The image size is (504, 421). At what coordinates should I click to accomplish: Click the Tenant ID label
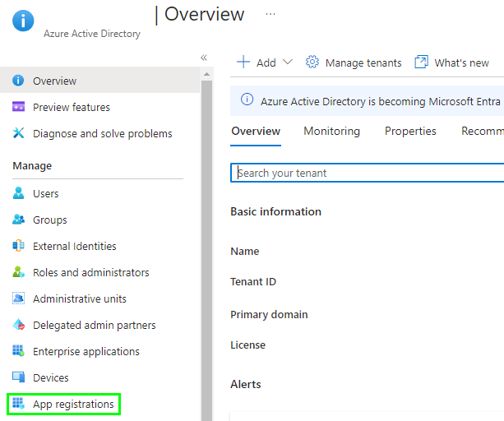pos(253,281)
